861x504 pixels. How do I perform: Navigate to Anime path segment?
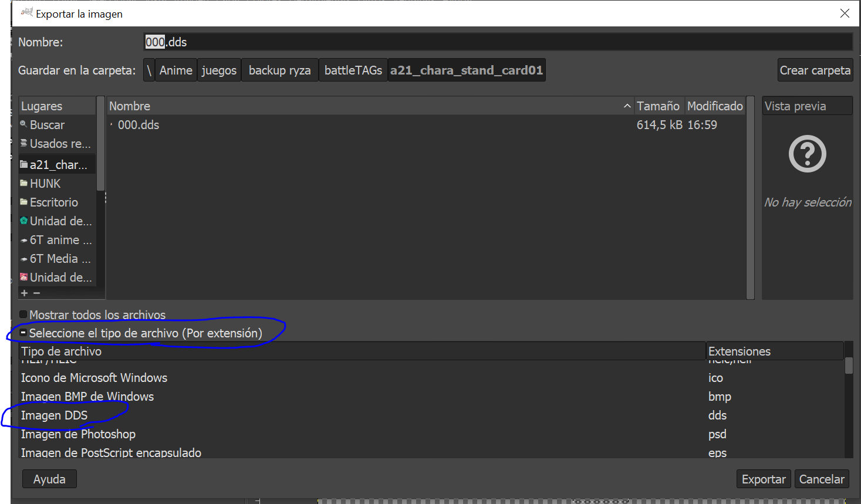click(176, 70)
